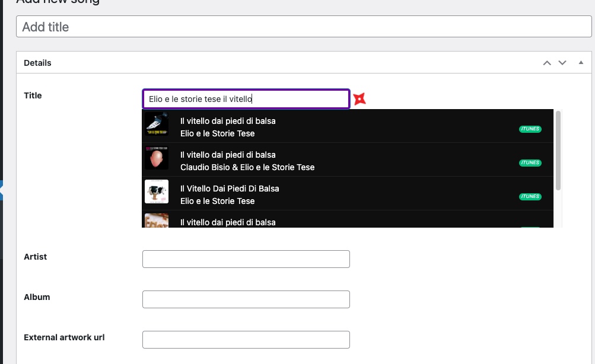Click the pink face album cover thumbnail

(x=157, y=158)
